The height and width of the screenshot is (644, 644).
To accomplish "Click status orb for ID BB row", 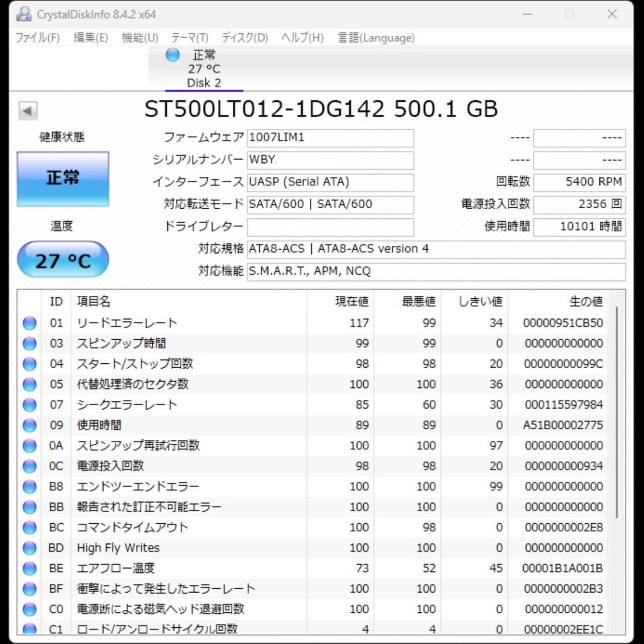I will click(30, 507).
